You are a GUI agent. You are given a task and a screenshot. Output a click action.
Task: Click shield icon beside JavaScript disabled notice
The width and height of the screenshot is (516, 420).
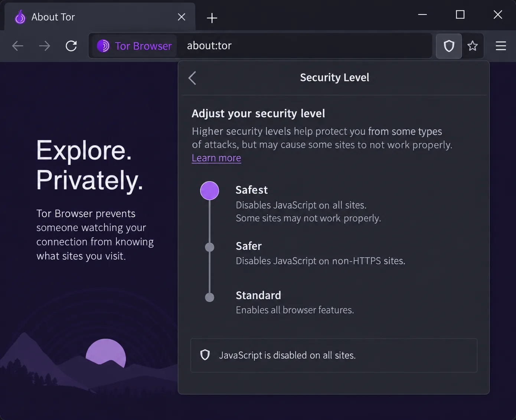(x=205, y=355)
